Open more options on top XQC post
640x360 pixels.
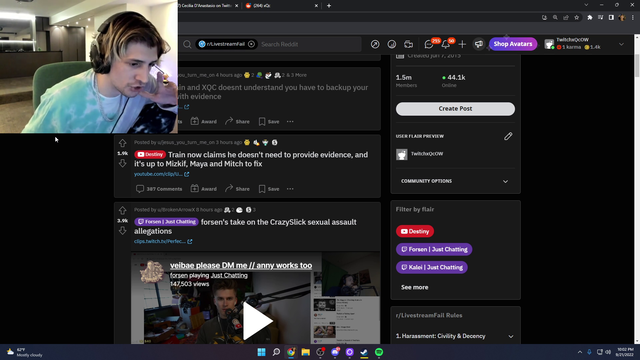pos(290,122)
